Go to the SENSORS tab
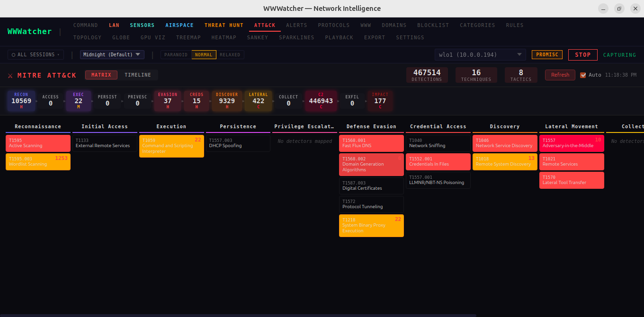The height and width of the screenshot is (317, 644). pyautogui.click(x=142, y=25)
